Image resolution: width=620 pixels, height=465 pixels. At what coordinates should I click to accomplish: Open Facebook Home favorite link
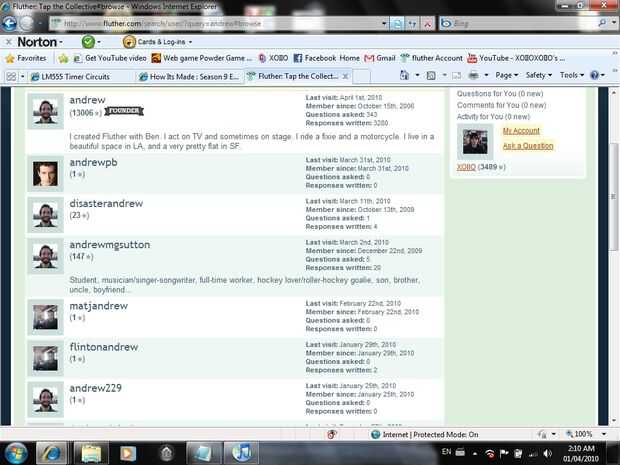tap(327, 58)
